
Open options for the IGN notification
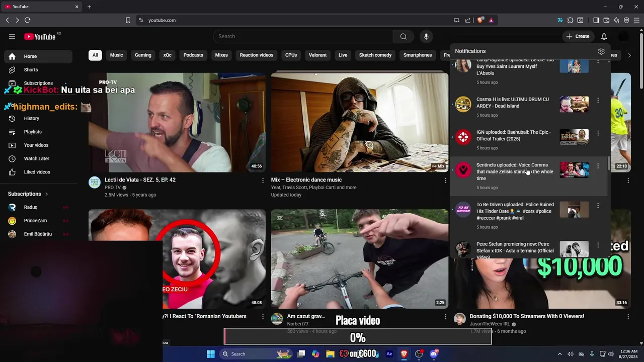point(598,133)
